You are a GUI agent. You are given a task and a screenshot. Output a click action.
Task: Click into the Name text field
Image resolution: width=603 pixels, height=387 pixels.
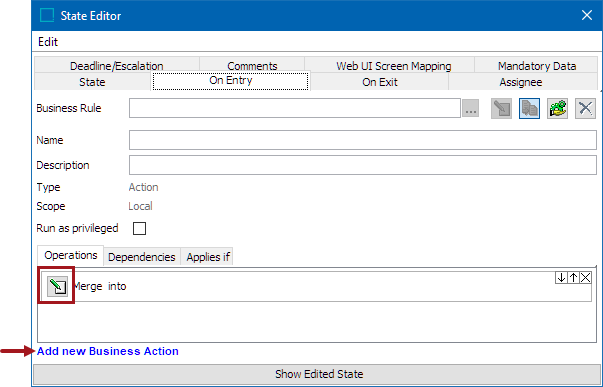point(363,140)
